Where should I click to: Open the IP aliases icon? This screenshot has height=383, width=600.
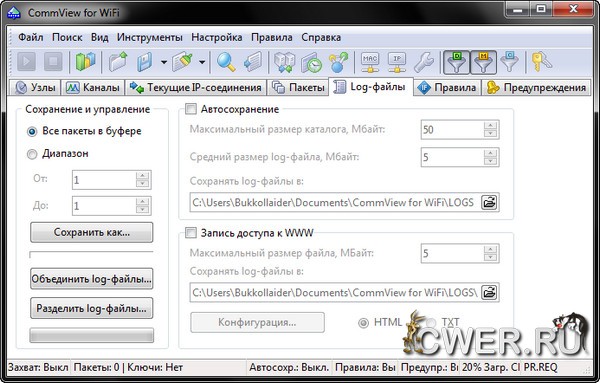[x=397, y=62]
